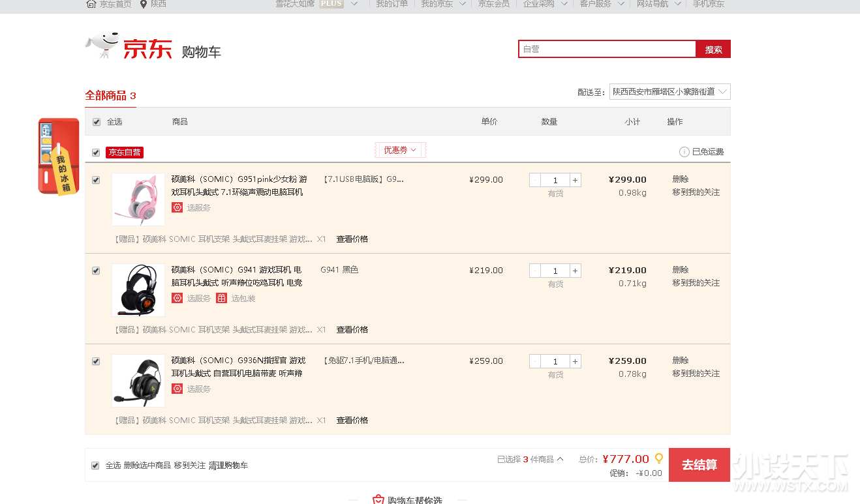Click the G941 黑色 variant text
Image resolution: width=860 pixels, height=504 pixels.
[x=339, y=270]
